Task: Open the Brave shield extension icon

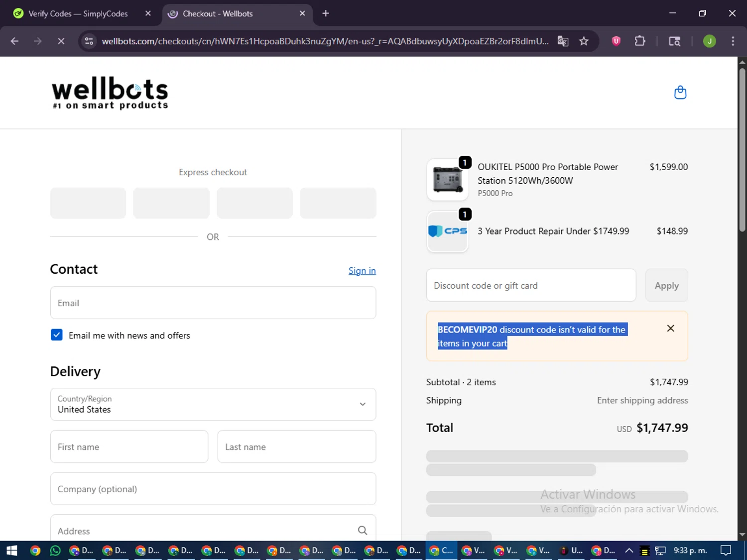Action: [616, 41]
